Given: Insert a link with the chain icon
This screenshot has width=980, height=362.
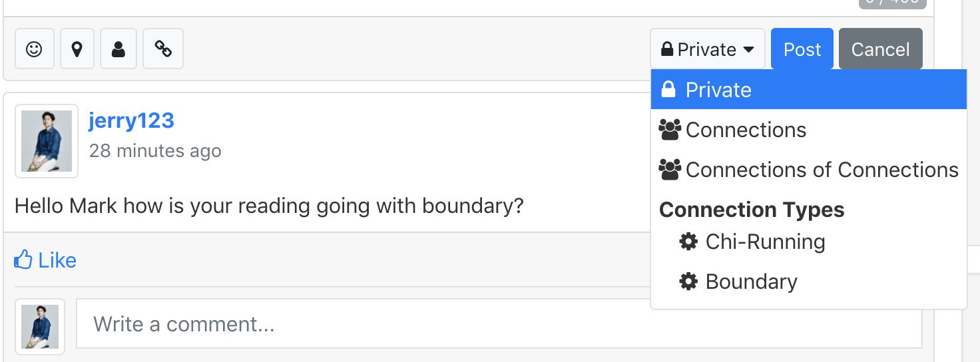Looking at the screenshot, I should click(x=163, y=49).
